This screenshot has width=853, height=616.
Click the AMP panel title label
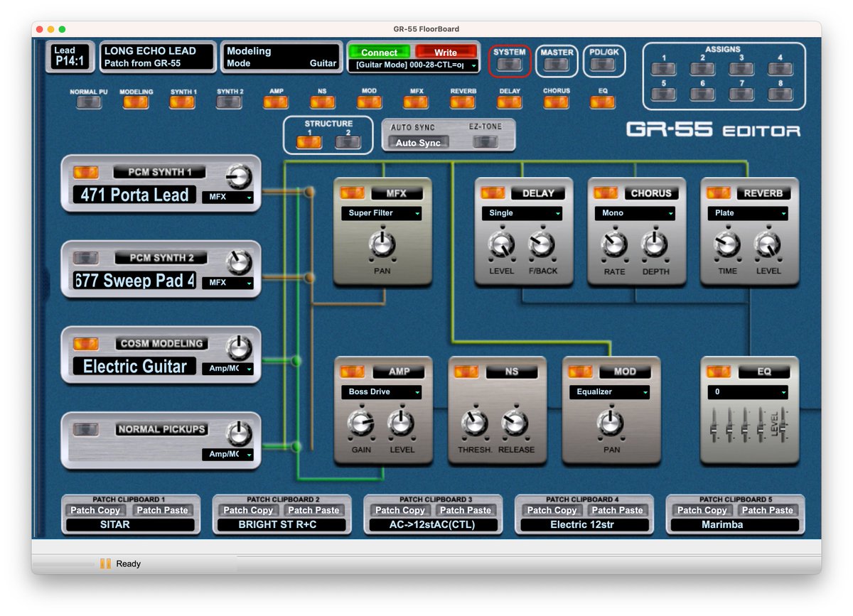399,372
